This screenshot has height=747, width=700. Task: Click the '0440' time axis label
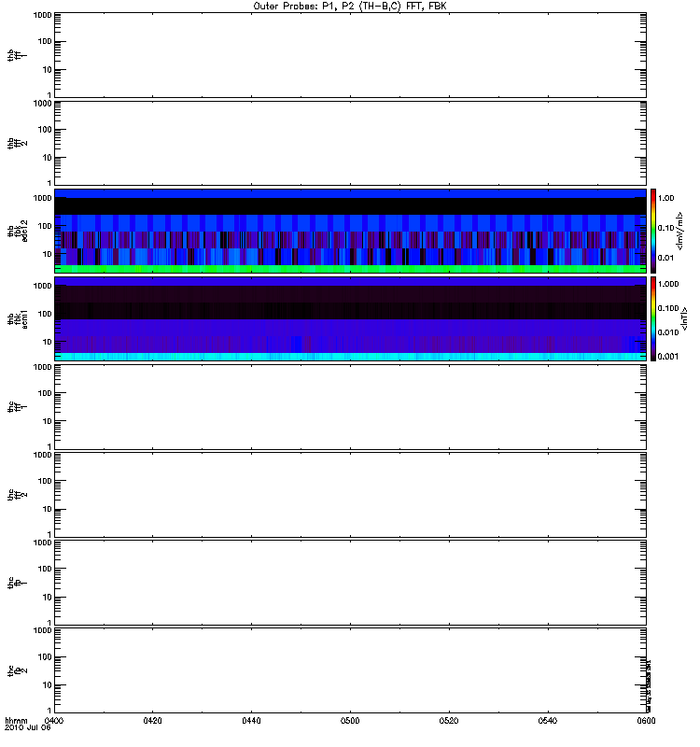(251, 720)
